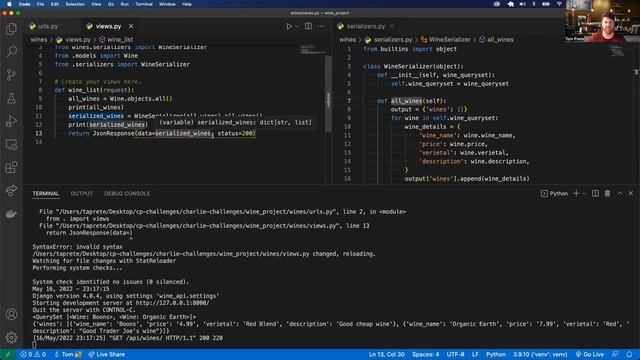The height and width of the screenshot is (360, 640).
Task: Open the Source Control view
Action: pos(11,75)
